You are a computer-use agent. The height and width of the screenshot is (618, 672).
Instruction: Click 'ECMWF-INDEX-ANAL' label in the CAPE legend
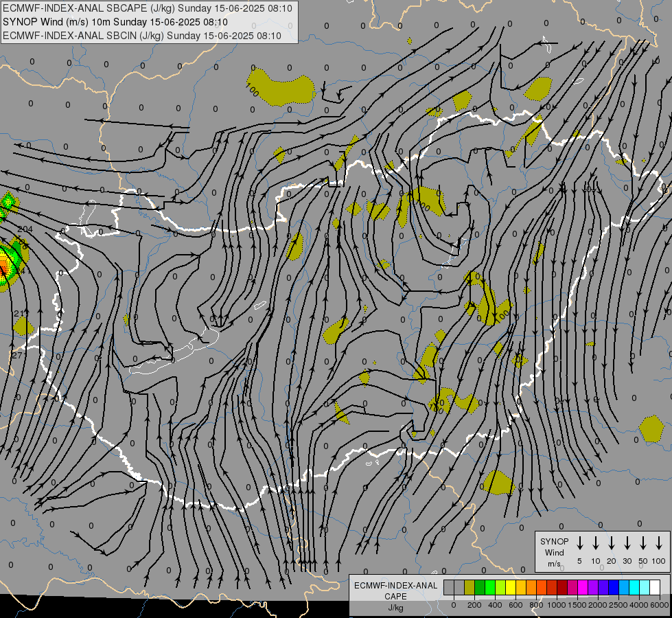click(395, 586)
